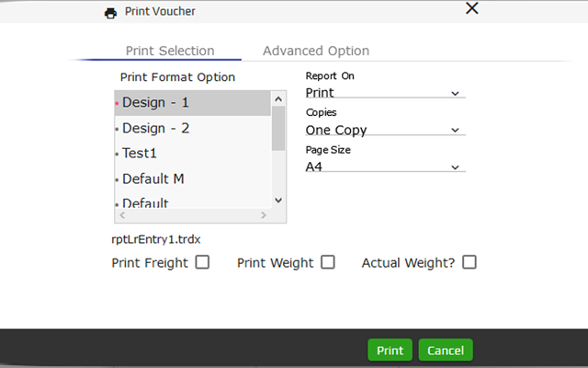Click the Cancel button
The height and width of the screenshot is (368, 588).
pos(446,350)
